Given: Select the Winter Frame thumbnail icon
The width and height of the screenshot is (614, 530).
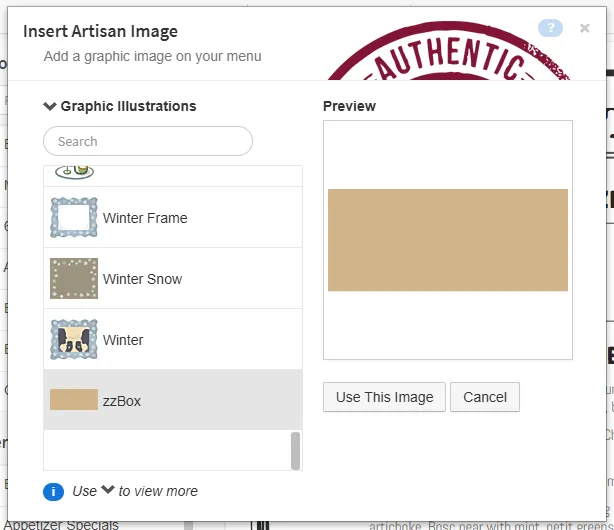Looking at the screenshot, I should (x=74, y=218).
